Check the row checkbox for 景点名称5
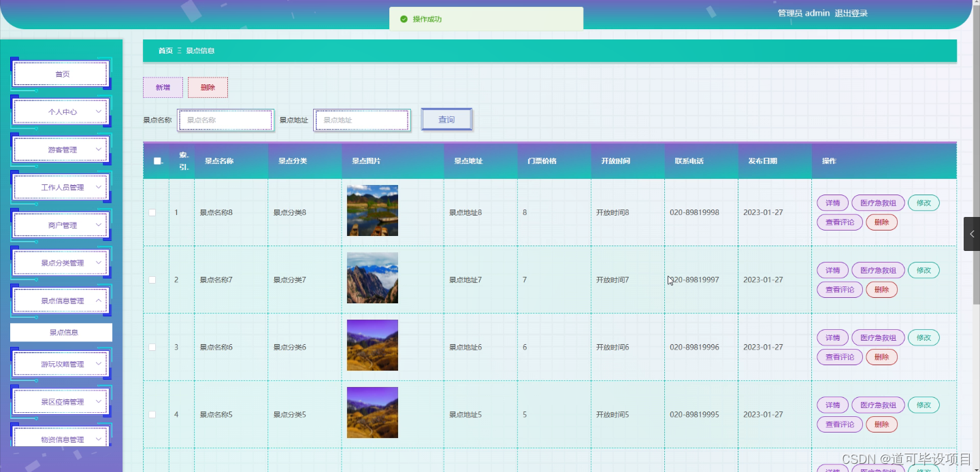980x472 pixels. click(152, 415)
